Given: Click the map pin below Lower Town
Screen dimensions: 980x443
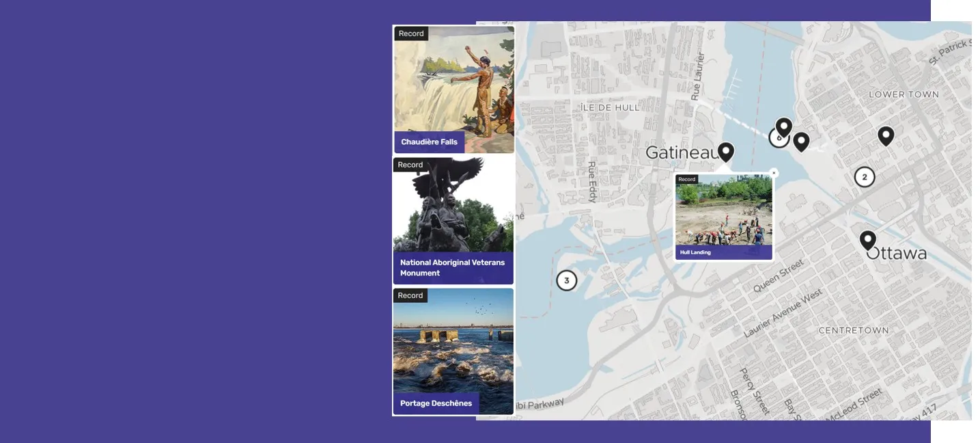Looking at the screenshot, I should [x=885, y=135].
